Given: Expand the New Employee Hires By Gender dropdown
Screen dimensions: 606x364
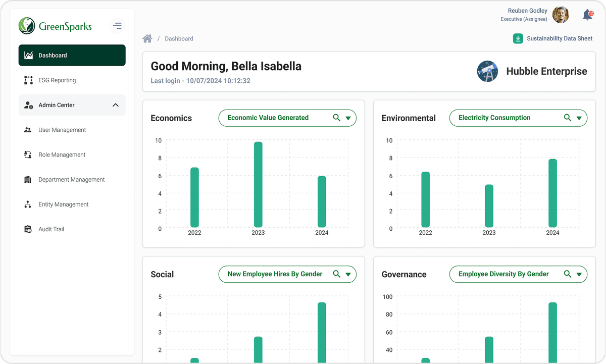Looking at the screenshot, I should 347,274.
